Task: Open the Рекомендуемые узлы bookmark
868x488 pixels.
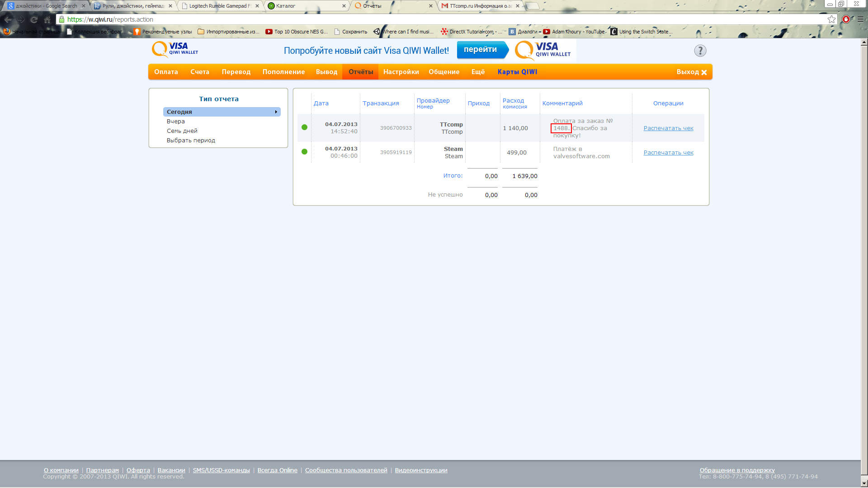Action: pyautogui.click(x=163, y=32)
